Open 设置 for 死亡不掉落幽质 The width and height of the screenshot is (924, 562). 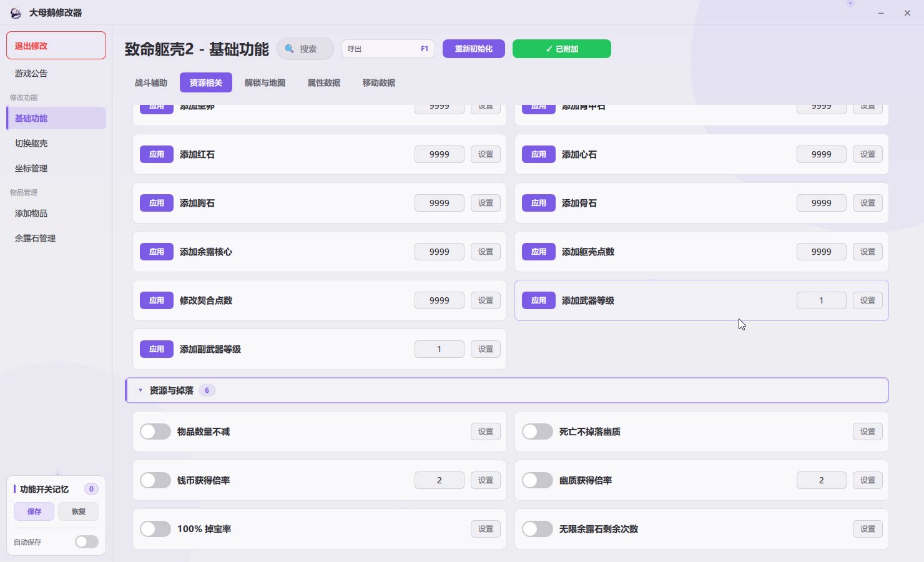(x=868, y=431)
